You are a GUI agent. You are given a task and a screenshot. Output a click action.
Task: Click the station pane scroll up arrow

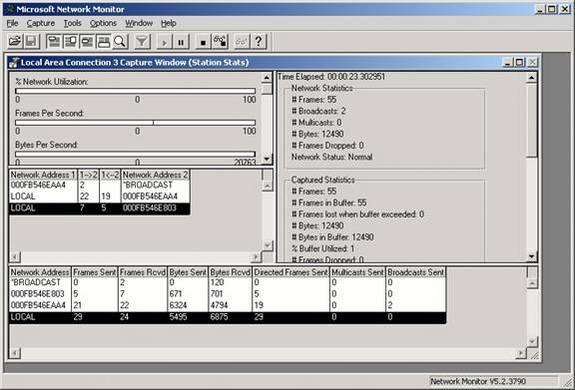[x=532, y=284]
